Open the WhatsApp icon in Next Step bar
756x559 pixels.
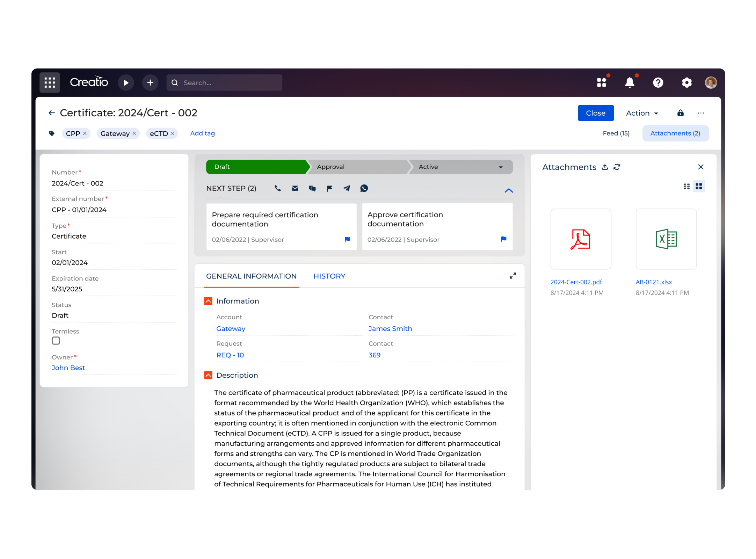coord(364,188)
